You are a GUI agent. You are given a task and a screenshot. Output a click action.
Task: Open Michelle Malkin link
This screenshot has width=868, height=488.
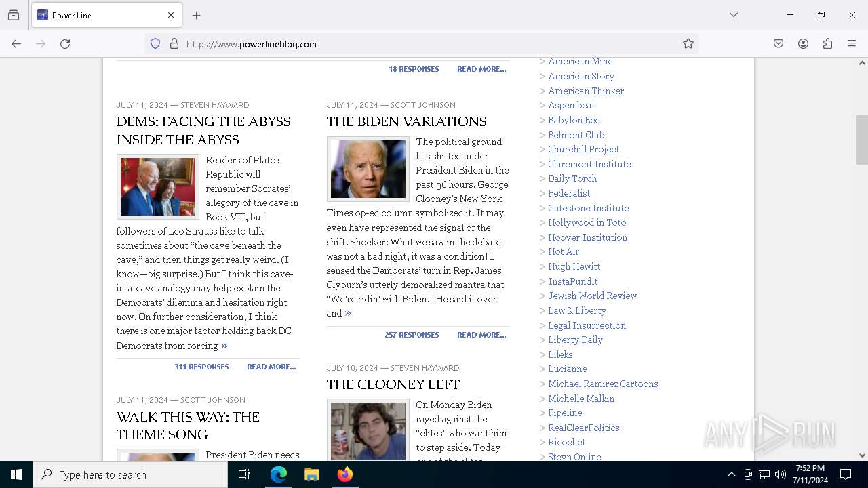point(581,399)
